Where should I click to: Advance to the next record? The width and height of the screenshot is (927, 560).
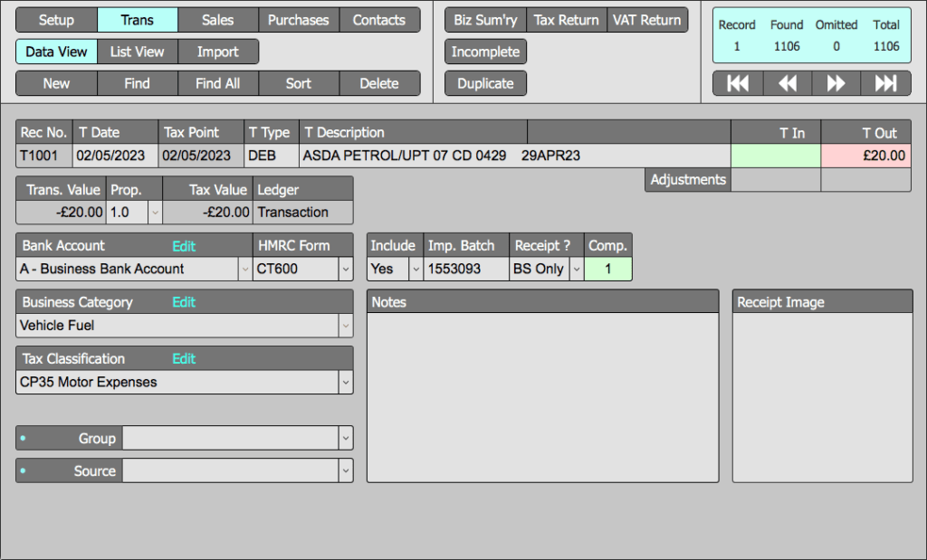[x=836, y=83]
